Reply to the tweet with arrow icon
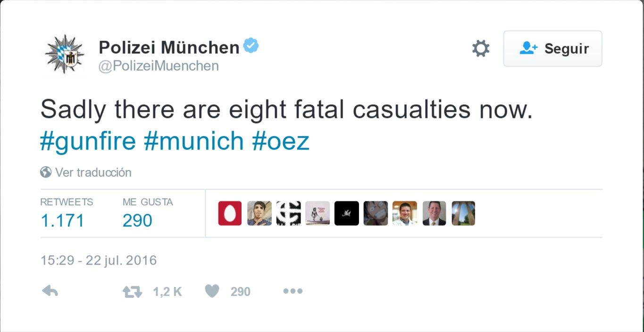This screenshot has height=332, width=644. click(x=50, y=291)
